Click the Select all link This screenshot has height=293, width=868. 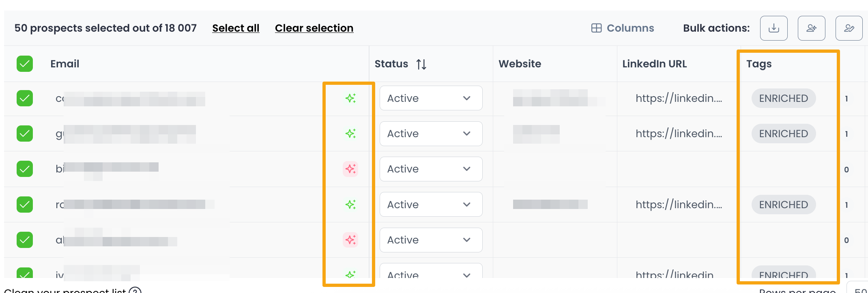click(236, 28)
